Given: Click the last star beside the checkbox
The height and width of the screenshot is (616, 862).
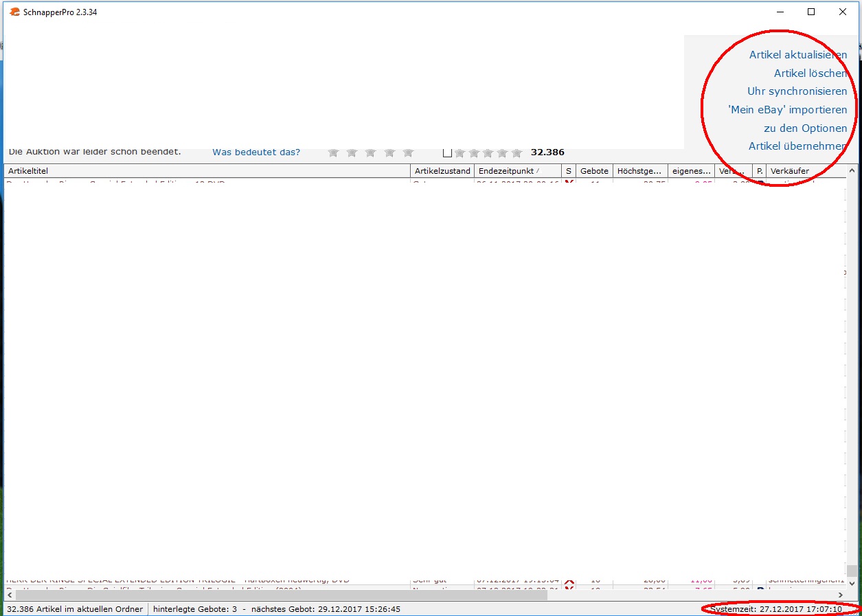Looking at the screenshot, I should (x=517, y=152).
